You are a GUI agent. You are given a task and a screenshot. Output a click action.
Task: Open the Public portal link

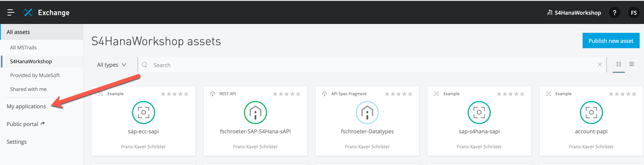pyautogui.click(x=22, y=124)
